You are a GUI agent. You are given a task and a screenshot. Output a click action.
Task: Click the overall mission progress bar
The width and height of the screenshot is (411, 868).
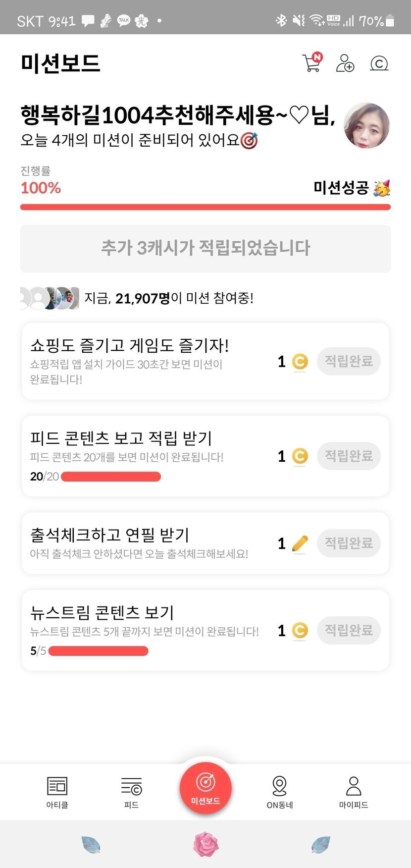[x=205, y=207]
